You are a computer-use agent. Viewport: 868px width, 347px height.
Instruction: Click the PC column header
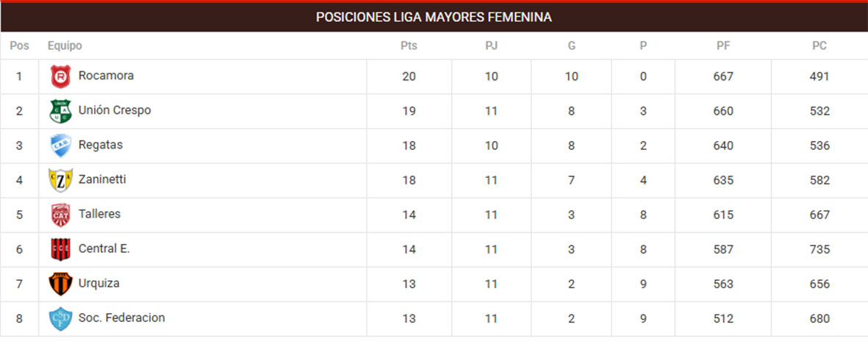819,46
